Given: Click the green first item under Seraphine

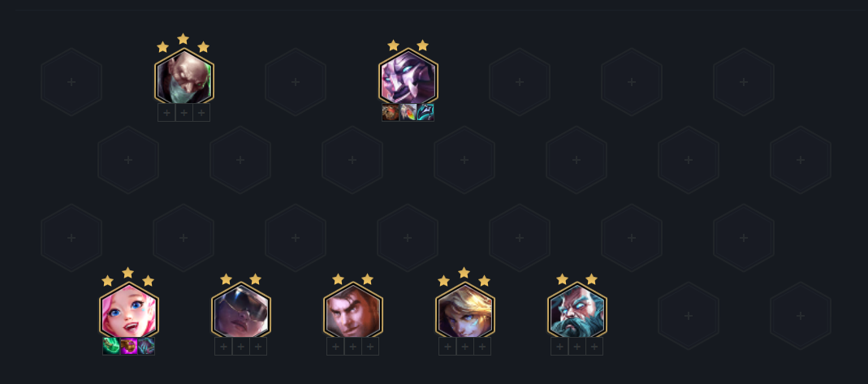Looking at the screenshot, I should click(x=111, y=347).
